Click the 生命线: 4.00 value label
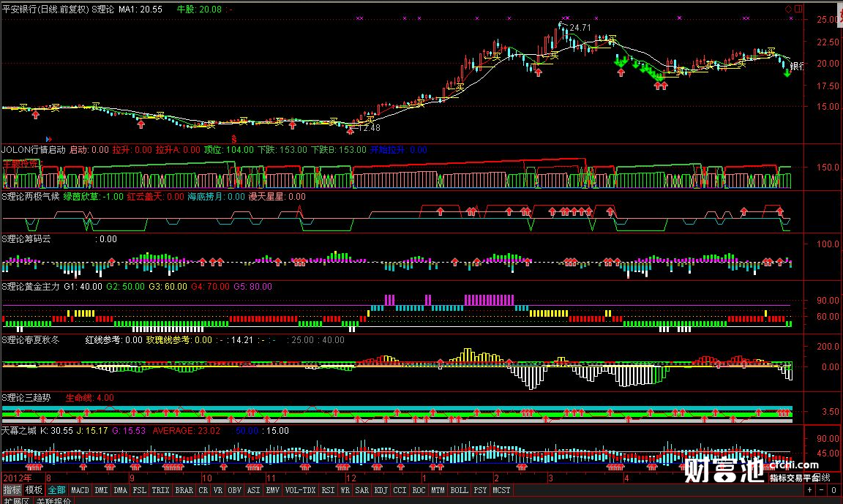Viewport: 843px width, 504px height. [90, 398]
